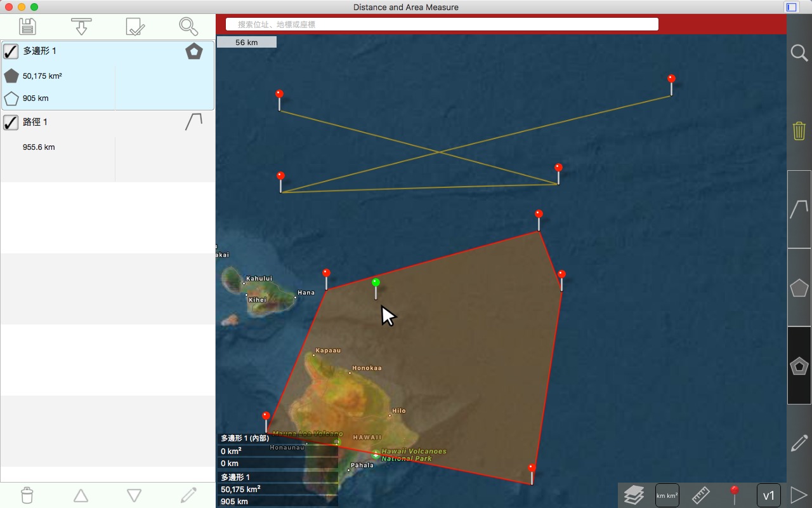
Task: Expand the panel with the play arrow
Action: [799, 495]
